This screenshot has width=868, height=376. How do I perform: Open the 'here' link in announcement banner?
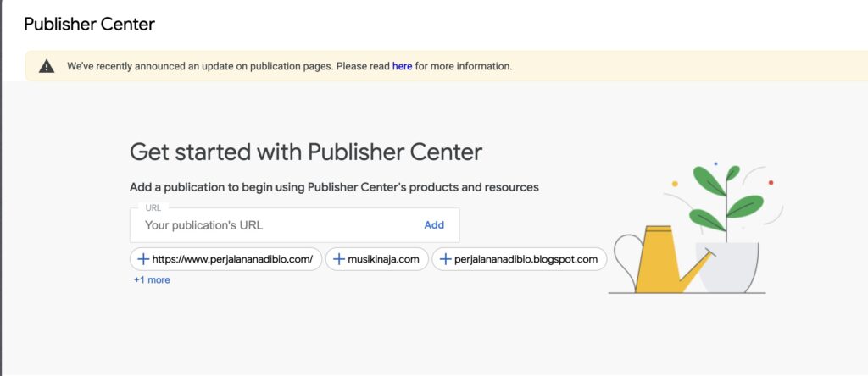[402, 66]
